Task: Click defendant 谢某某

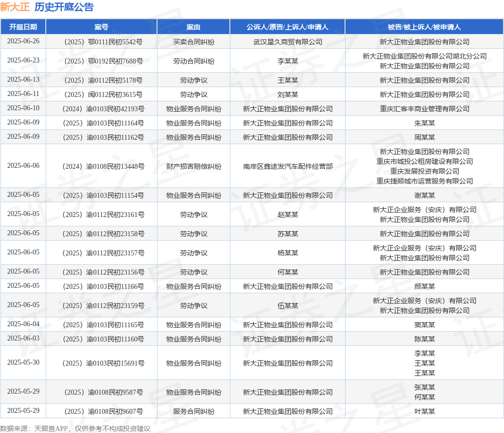Action: coord(424,195)
